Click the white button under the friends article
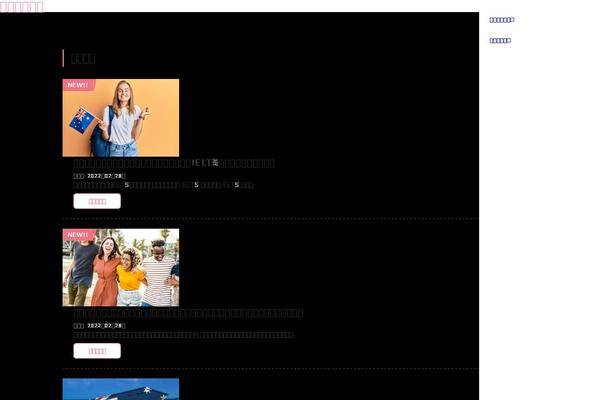600x400 pixels. (x=97, y=351)
